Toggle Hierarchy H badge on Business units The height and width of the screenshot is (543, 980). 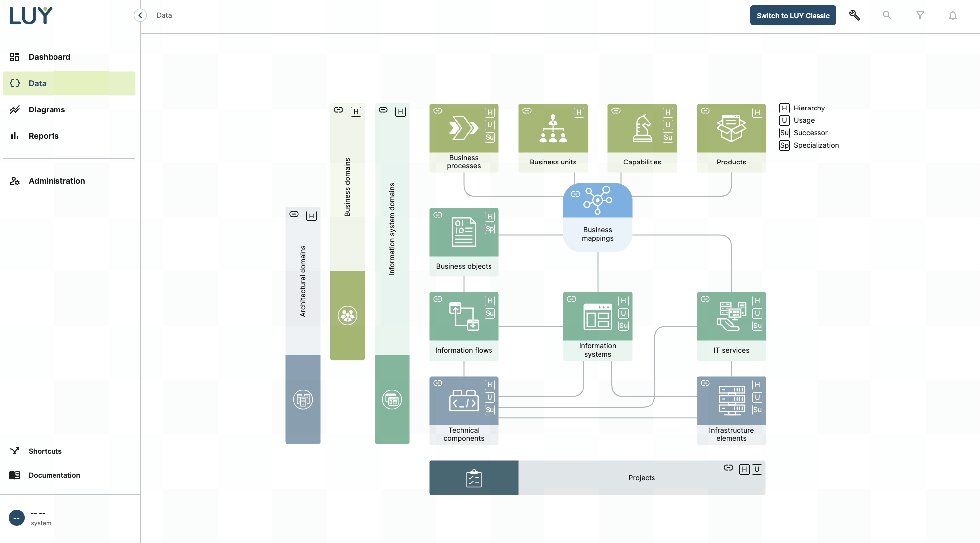579,113
